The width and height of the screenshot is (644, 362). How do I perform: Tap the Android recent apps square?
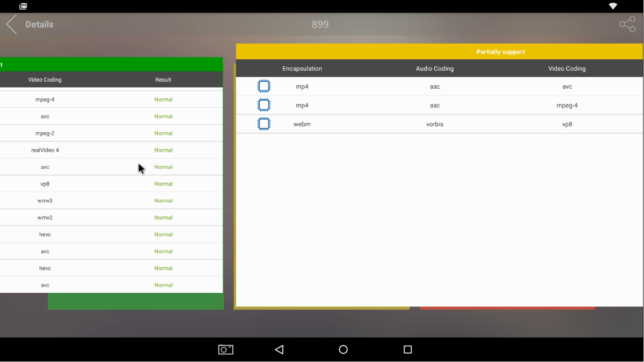[x=408, y=349]
